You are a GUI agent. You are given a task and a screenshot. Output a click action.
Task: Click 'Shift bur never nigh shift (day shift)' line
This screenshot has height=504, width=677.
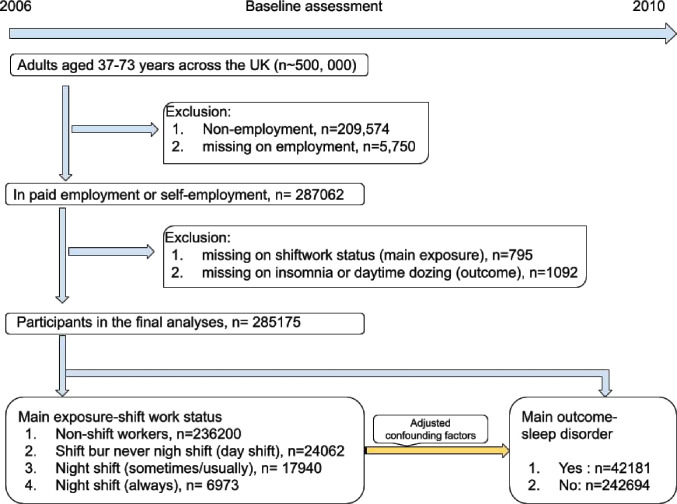click(x=200, y=451)
